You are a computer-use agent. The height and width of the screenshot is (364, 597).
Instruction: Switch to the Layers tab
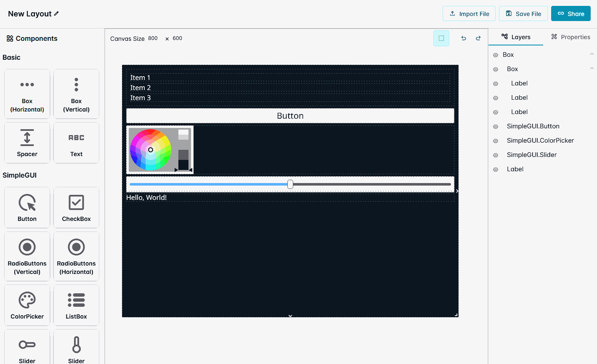click(516, 37)
